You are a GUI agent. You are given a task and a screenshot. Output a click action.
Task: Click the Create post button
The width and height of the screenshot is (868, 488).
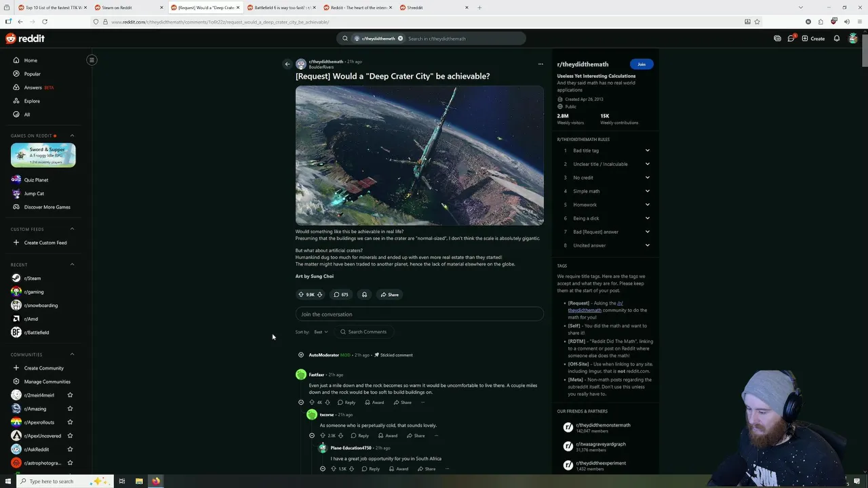point(813,39)
